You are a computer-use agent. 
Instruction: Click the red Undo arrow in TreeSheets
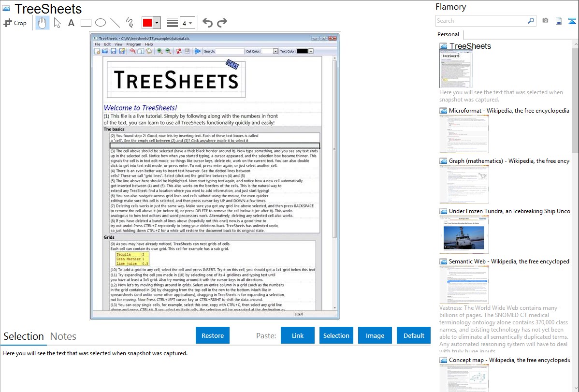click(x=132, y=51)
